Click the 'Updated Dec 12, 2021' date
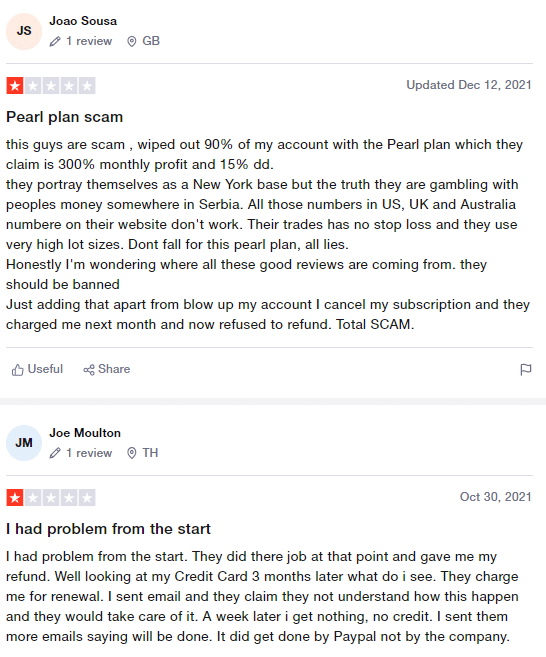 (469, 85)
